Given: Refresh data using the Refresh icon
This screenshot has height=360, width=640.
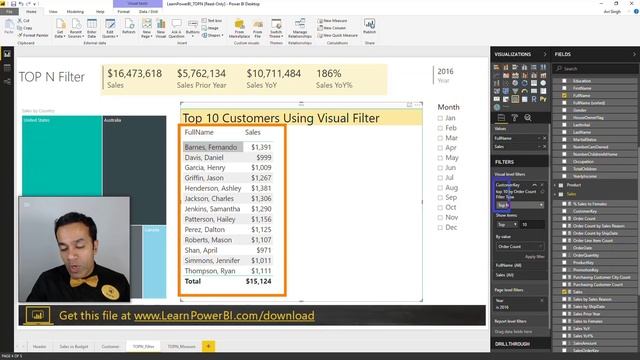Looking at the screenshot, I should point(129,26).
